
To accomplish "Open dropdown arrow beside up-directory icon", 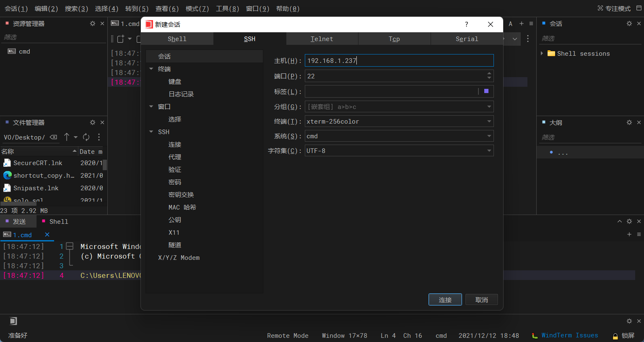I will coord(76,137).
